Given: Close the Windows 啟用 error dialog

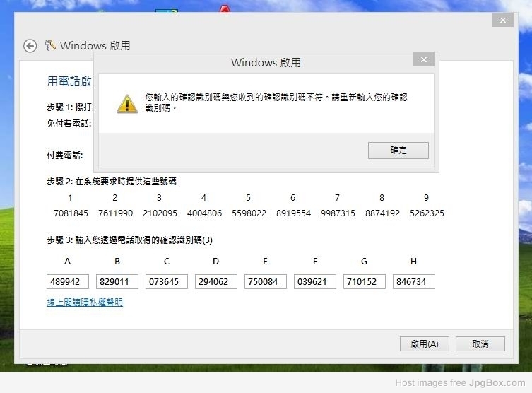Looking at the screenshot, I should coord(423,61).
